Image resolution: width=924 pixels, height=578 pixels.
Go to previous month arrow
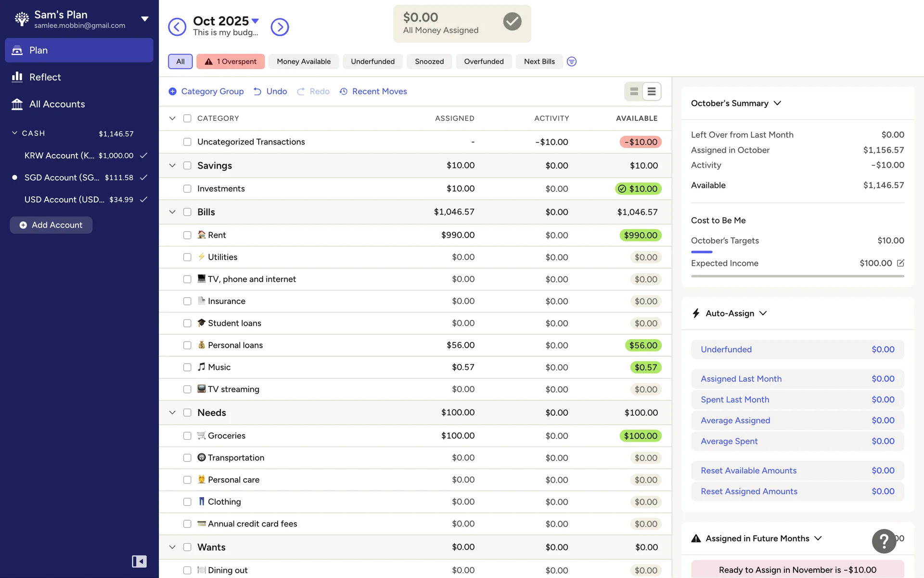point(177,27)
